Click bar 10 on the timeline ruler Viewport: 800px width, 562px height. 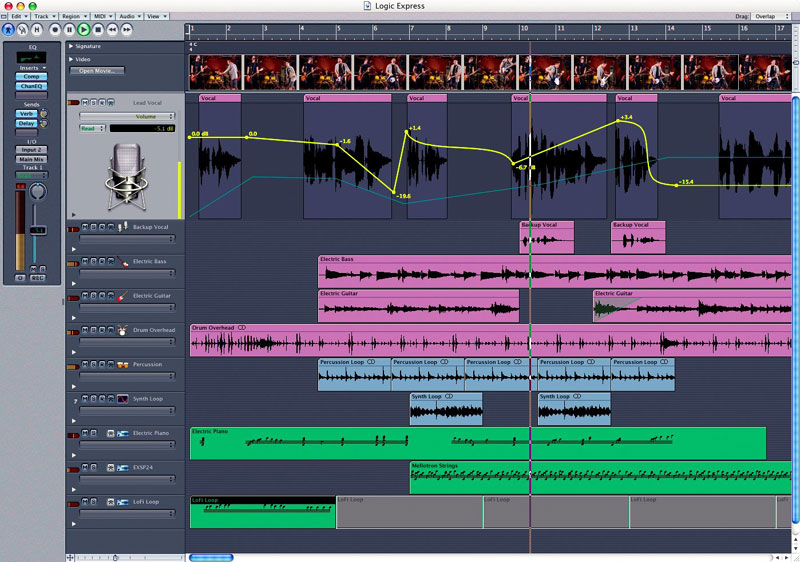(x=524, y=29)
